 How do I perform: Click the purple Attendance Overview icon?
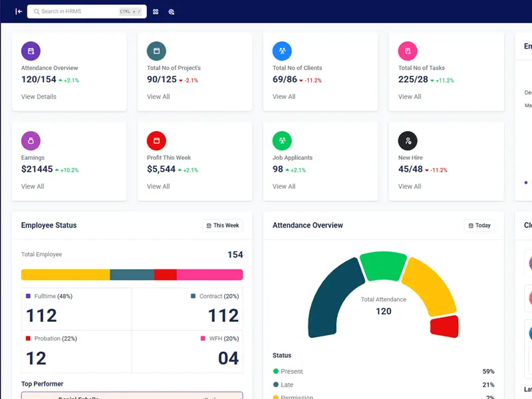coord(31,51)
